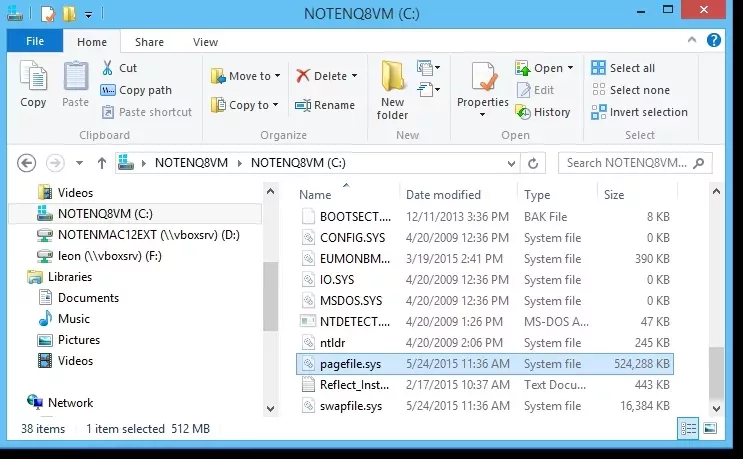Click the Cut scissors icon
This screenshot has height=459, width=743.
[108, 68]
